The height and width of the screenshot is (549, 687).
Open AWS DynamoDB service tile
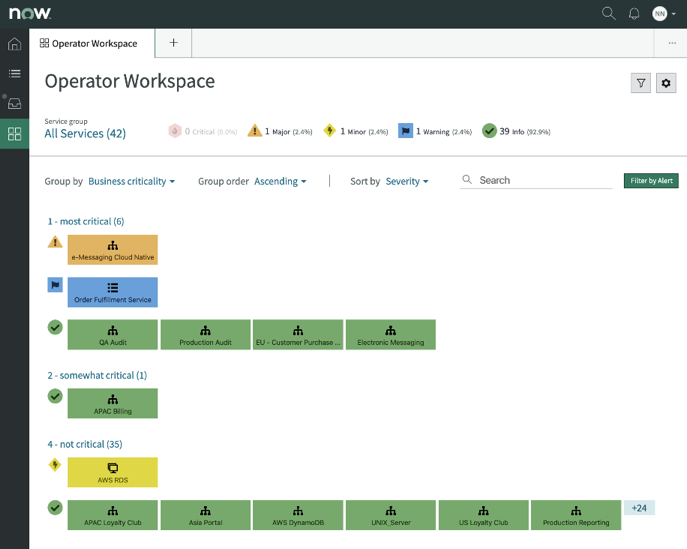click(x=298, y=515)
